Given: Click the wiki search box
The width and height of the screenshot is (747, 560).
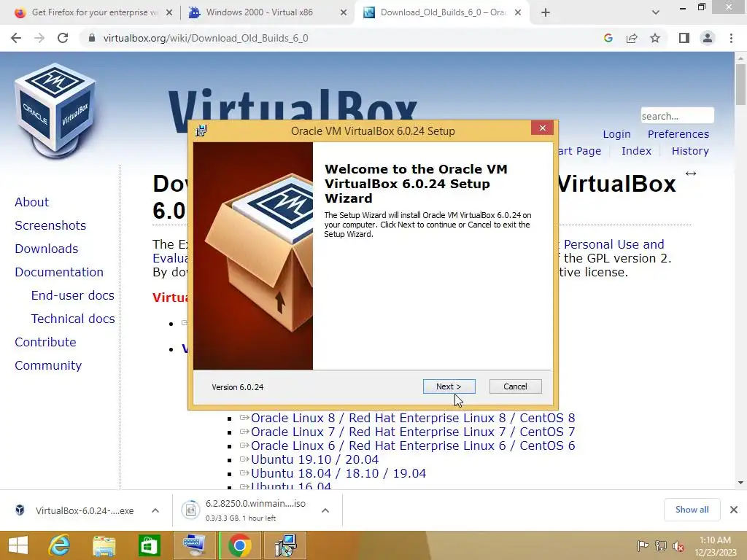Looking at the screenshot, I should [677, 116].
